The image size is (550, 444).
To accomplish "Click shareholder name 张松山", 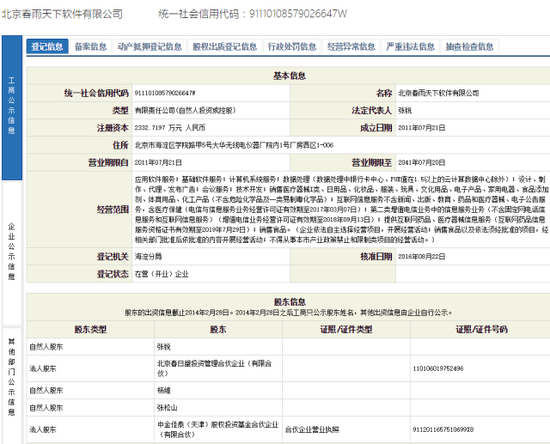I will click(x=167, y=408).
